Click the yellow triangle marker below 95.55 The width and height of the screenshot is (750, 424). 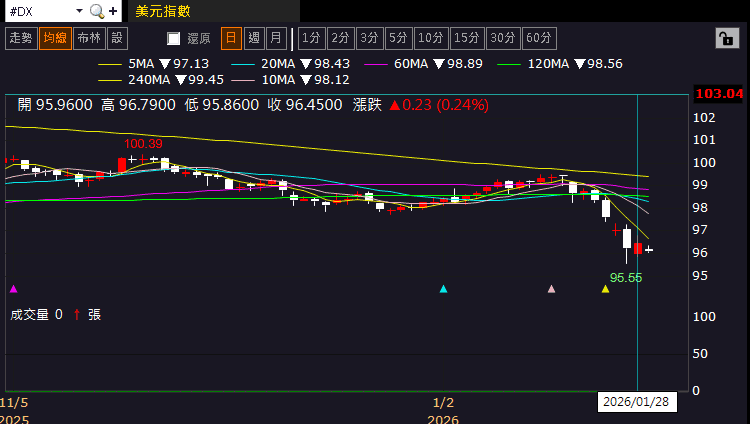click(x=605, y=289)
